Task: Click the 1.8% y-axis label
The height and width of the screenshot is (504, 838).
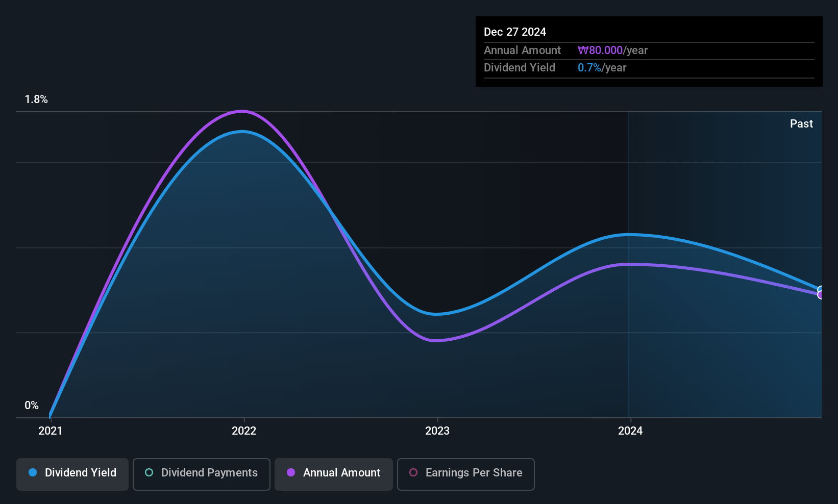Action: 36,99
